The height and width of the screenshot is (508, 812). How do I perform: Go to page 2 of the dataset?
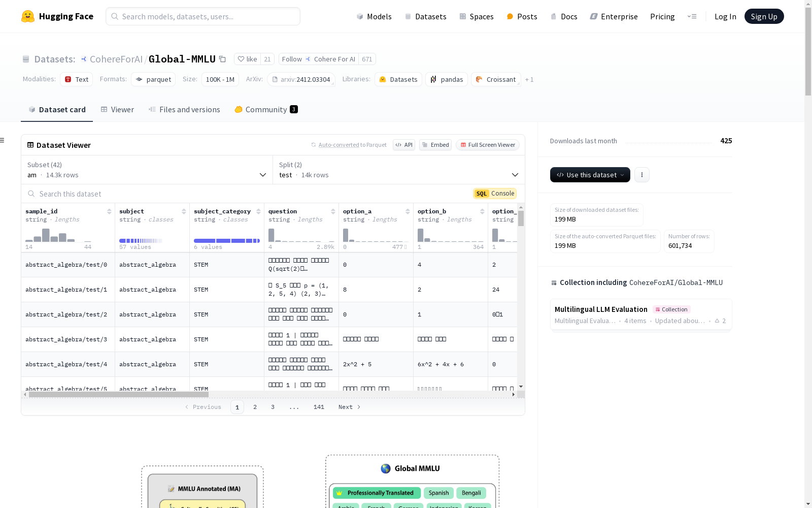coord(255,407)
